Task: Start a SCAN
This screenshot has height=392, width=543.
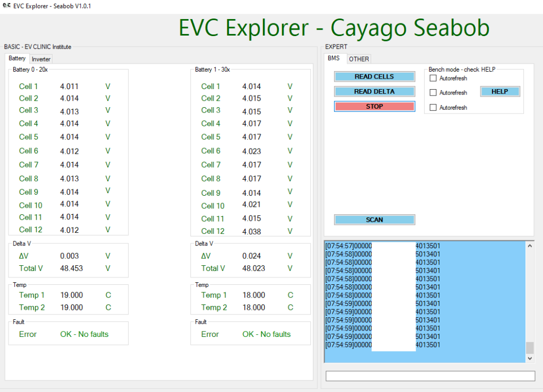Action: pos(374,220)
